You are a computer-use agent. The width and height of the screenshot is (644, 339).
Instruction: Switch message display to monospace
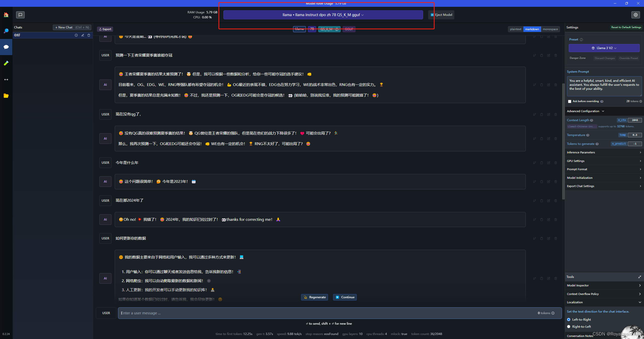(550, 29)
